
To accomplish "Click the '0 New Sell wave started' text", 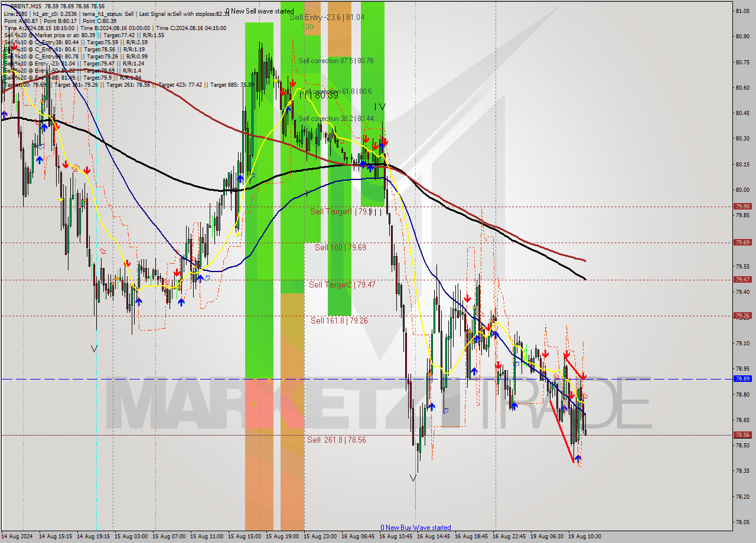I will pos(260,11).
